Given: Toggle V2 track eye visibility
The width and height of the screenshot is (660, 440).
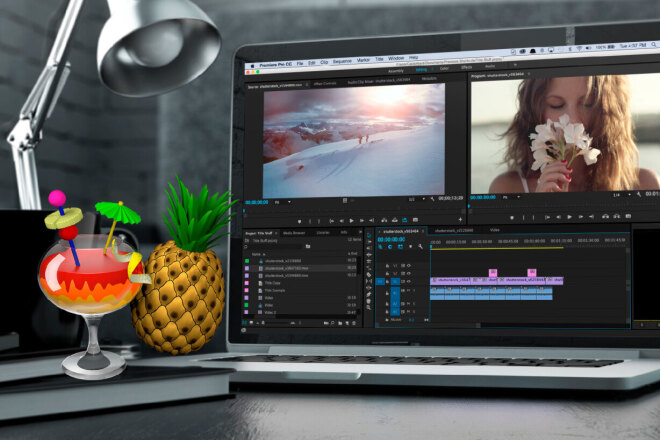Looking at the screenshot, I should click(x=408, y=274).
